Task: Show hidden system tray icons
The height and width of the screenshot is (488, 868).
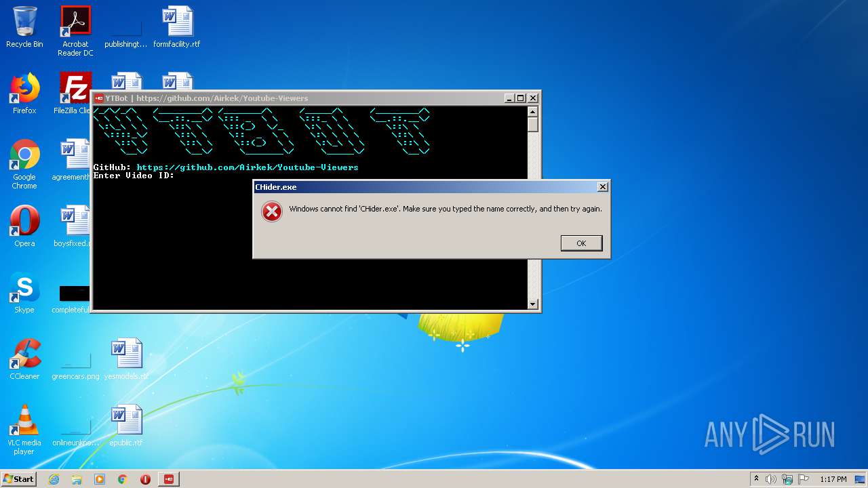Action: pyautogui.click(x=756, y=479)
